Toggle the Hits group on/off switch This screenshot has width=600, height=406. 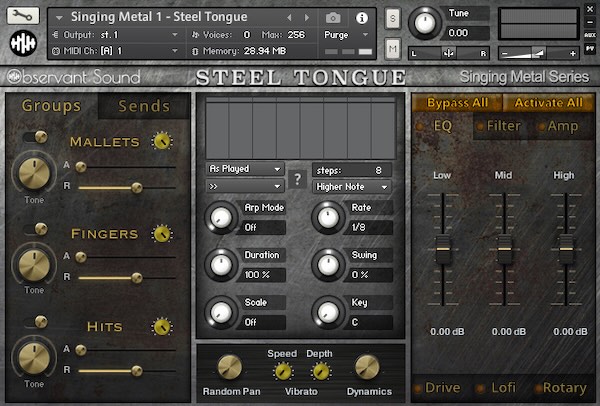(36, 321)
